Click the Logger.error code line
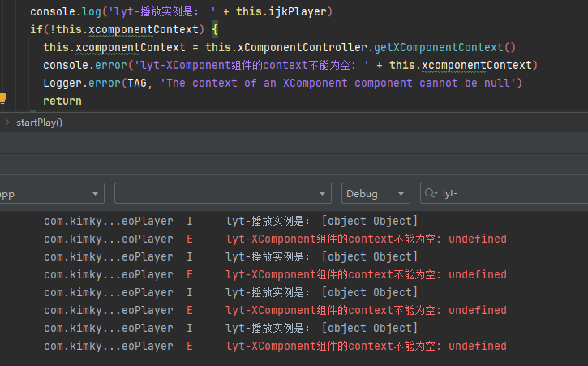The width and height of the screenshot is (588, 366). point(282,83)
